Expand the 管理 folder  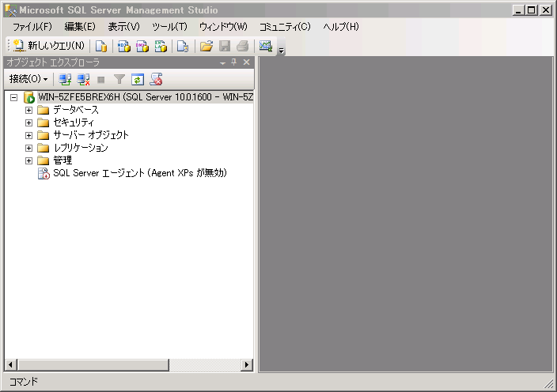coord(28,161)
